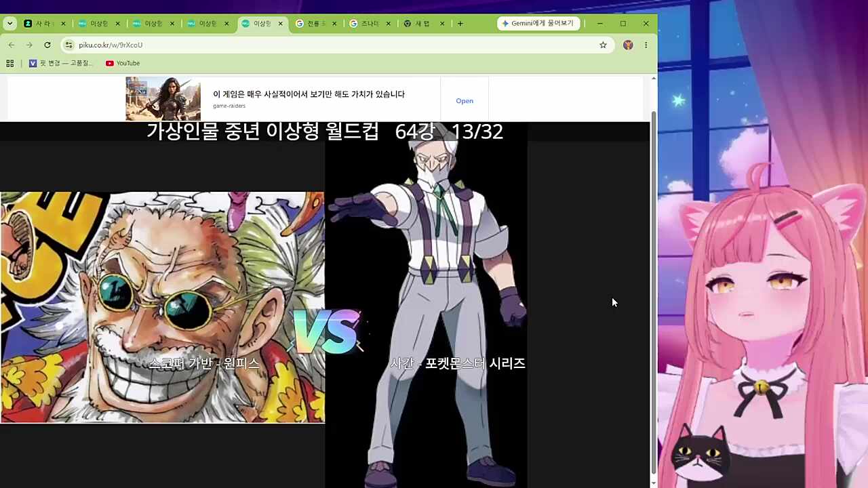This screenshot has height=488, width=868.
Task: Click the ad headline '이 게임은 매우 사실적이어서'
Action: click(x=309, y=94)
